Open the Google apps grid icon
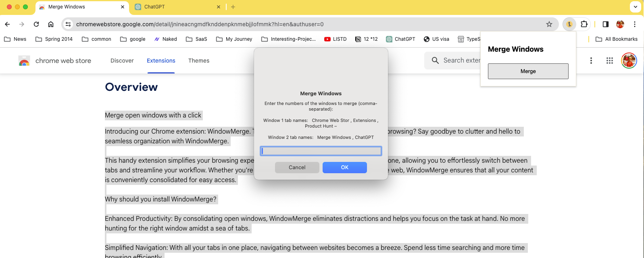 pos(610,61)
